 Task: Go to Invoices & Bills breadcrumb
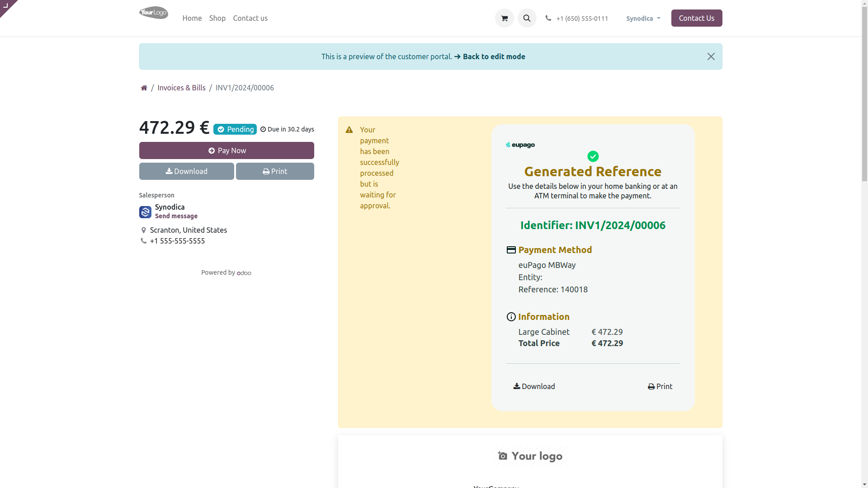coord(181,88)
